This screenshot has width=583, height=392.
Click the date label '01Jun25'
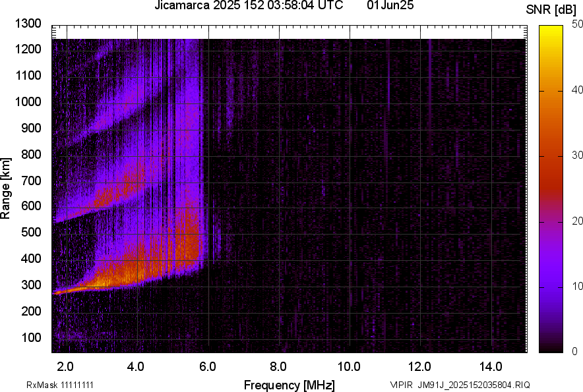point(390,5)
